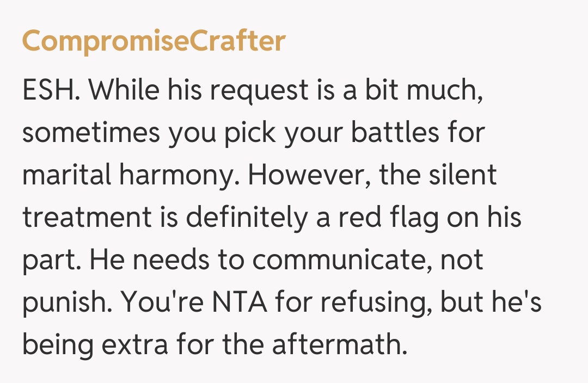Click the word "aftermath." ending the comment
The width and height of the screenshot is (588, 383).
click(x=340, y=345)
